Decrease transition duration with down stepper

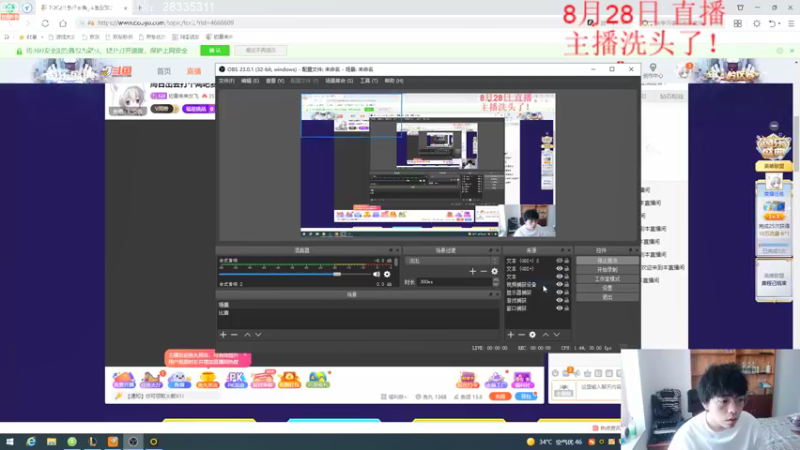click(495, 284)
